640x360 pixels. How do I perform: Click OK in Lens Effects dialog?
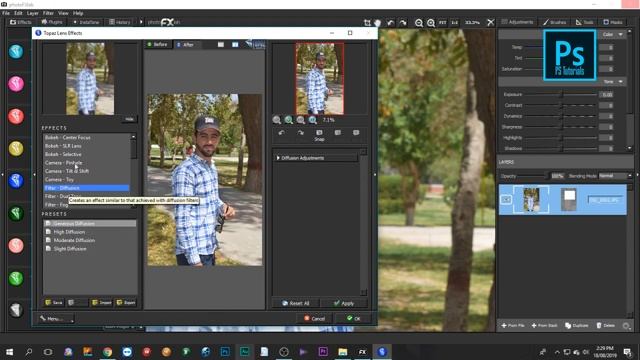[353, 318]
